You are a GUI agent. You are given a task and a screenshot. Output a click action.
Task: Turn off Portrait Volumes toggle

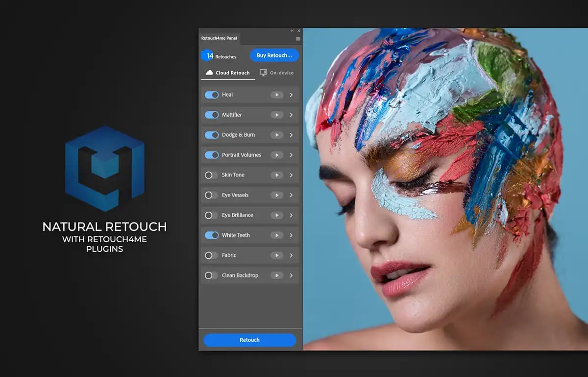click(x=212, y=155)
